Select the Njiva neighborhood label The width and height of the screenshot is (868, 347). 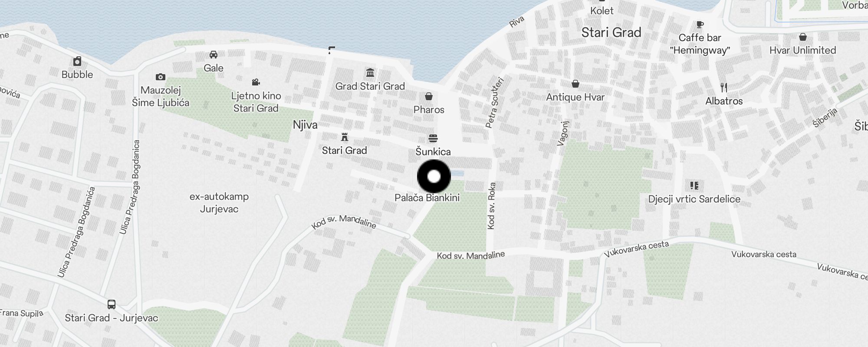coord(305,125)
